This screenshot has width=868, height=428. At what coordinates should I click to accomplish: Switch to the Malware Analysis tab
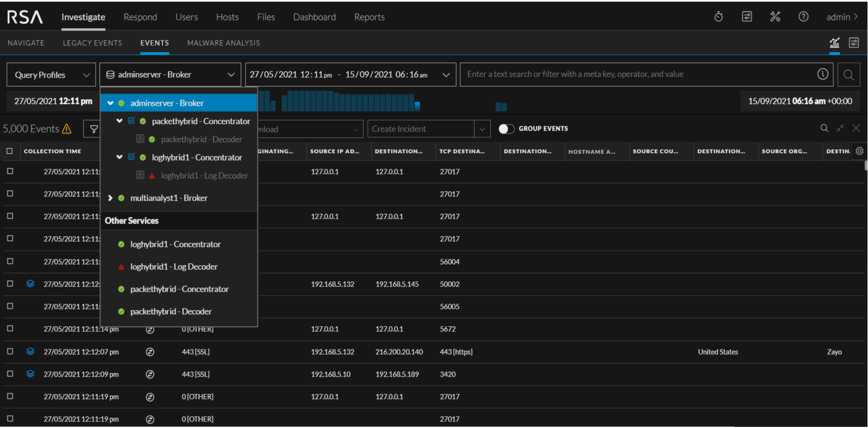pyautogui.click(x=223, y=43)
